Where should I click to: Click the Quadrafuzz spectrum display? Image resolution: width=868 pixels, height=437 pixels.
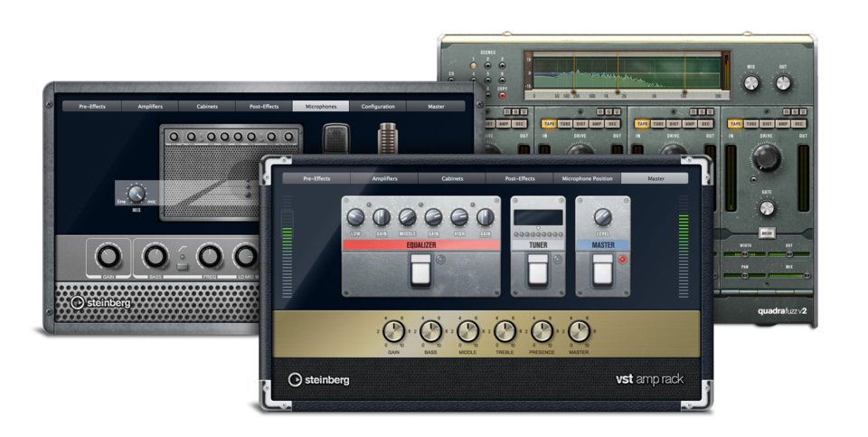pos(627,73)
